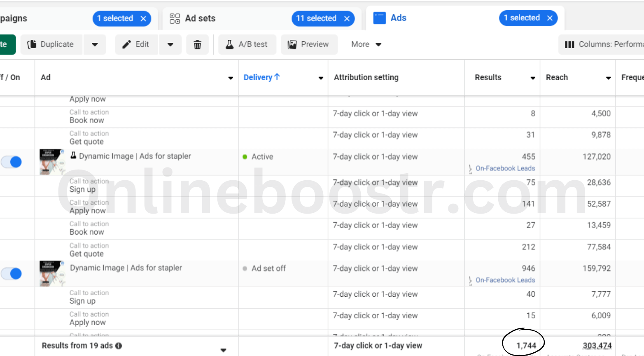644x356 pixels.
Task: Open the Ad sets tab
Action: coord(200,19)
